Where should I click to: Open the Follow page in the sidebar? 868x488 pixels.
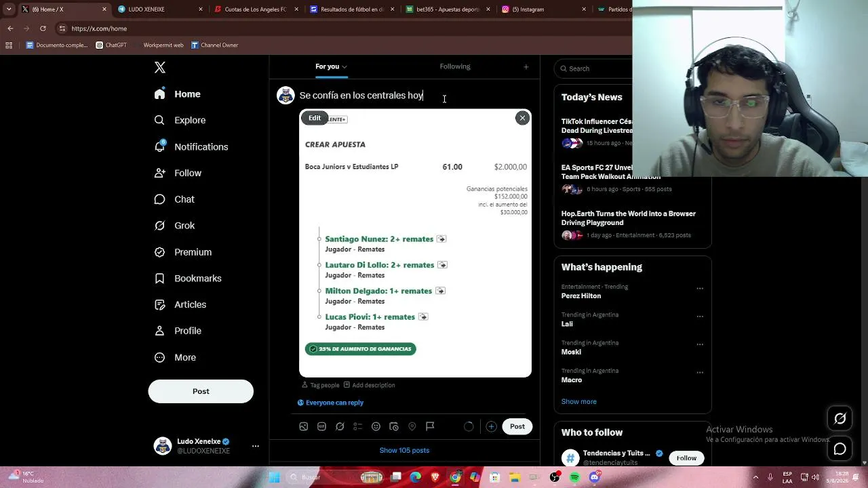178,173
